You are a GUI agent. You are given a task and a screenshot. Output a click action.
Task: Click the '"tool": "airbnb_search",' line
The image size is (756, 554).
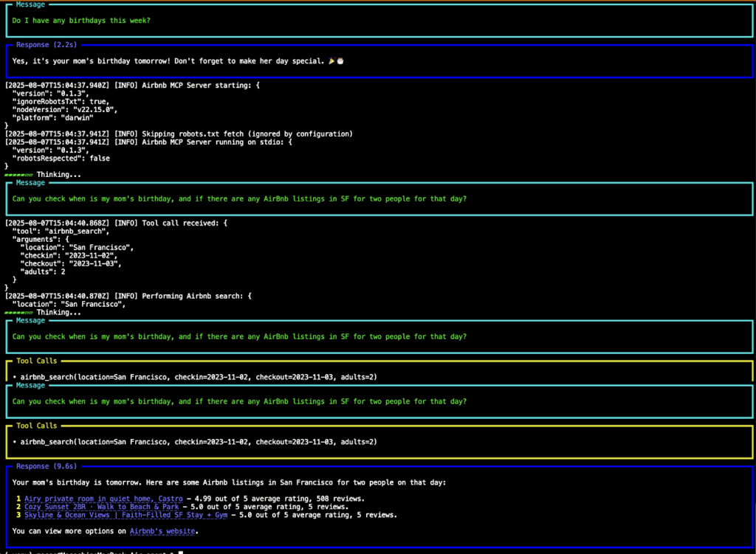(x=61, y=231)
